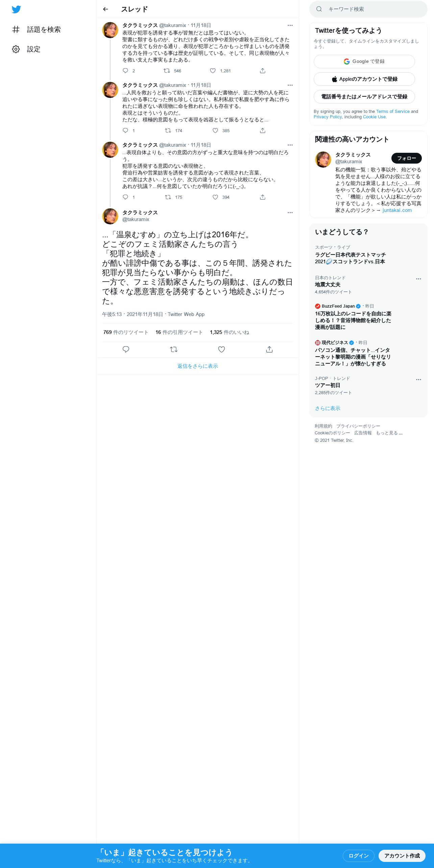Reply to the main tweet
The width and height of the screenshot is (434, 868).
(x=126, y=349)
